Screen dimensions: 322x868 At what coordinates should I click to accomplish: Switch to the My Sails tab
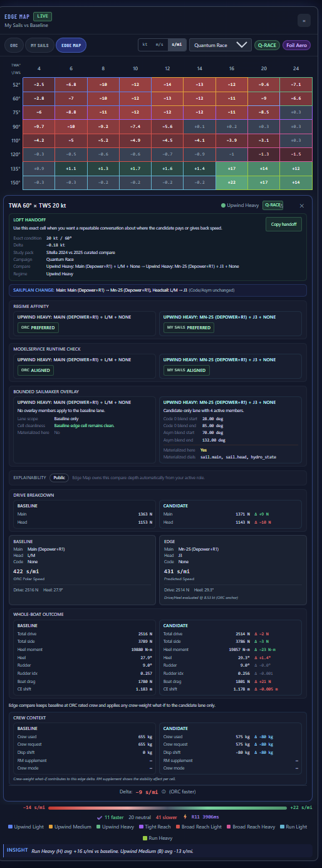[39, 45]
